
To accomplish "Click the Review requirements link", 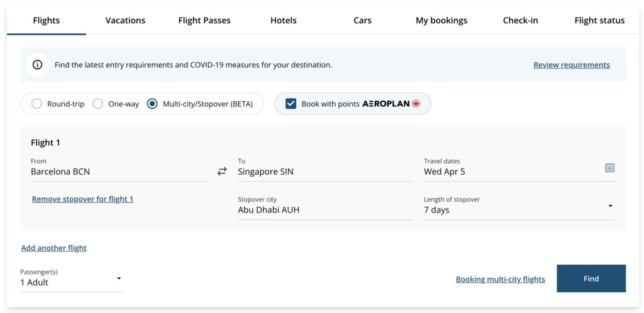I will [571, 65].
